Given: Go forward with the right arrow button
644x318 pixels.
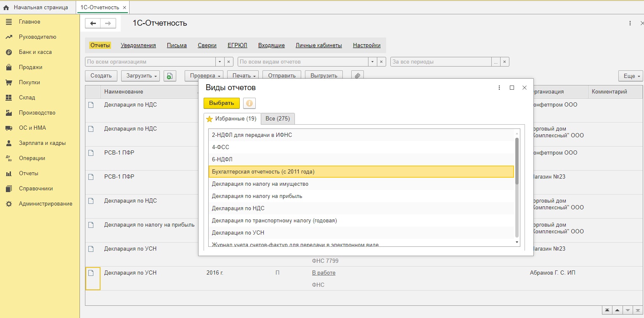Looking at the screenshot, I should pyautogui.click(x=108, y=24).
